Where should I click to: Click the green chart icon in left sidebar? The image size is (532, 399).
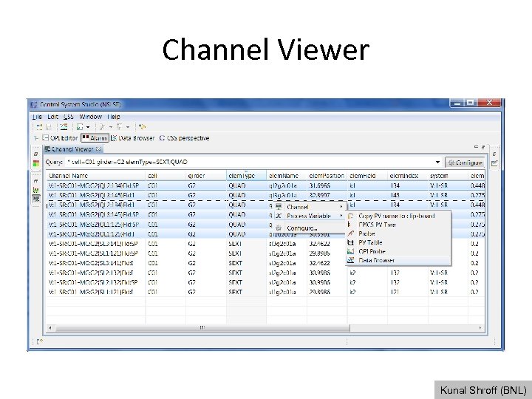(36, 190)
